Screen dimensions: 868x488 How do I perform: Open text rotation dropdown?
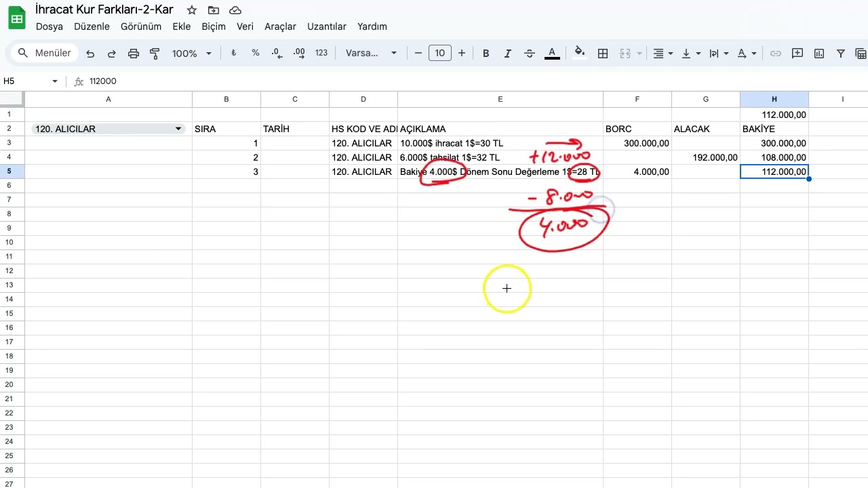pos(746,54)
